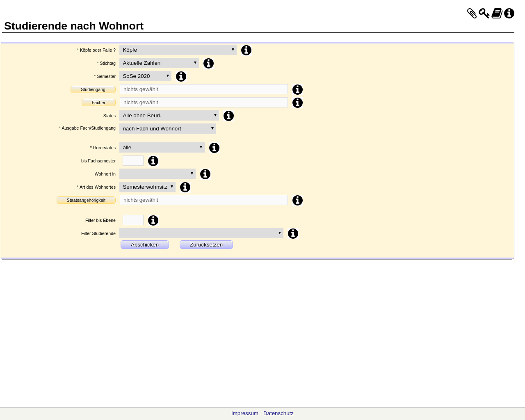525x420 pixels.
Task: Click the Studiengang text field
Action: (x=204, y=89)
